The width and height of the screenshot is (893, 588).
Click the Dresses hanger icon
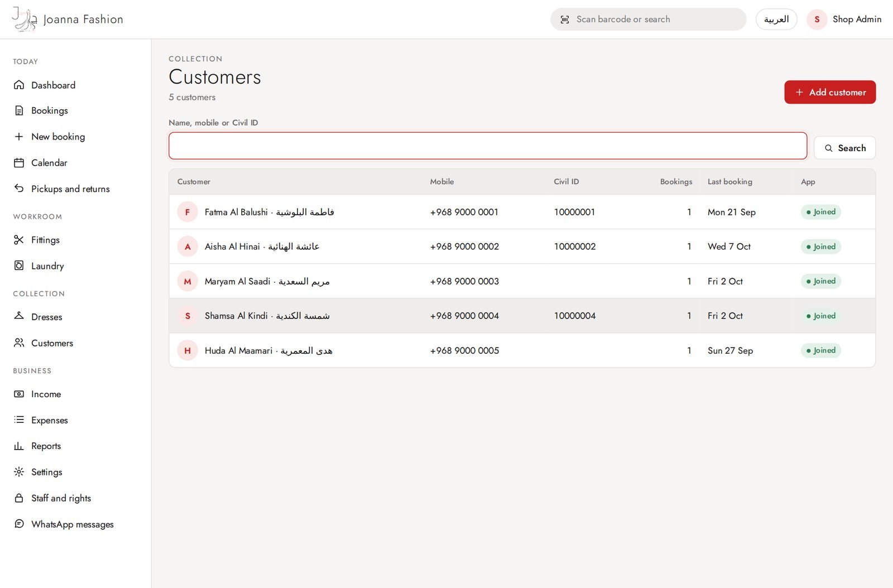click(x=19, y=316)
